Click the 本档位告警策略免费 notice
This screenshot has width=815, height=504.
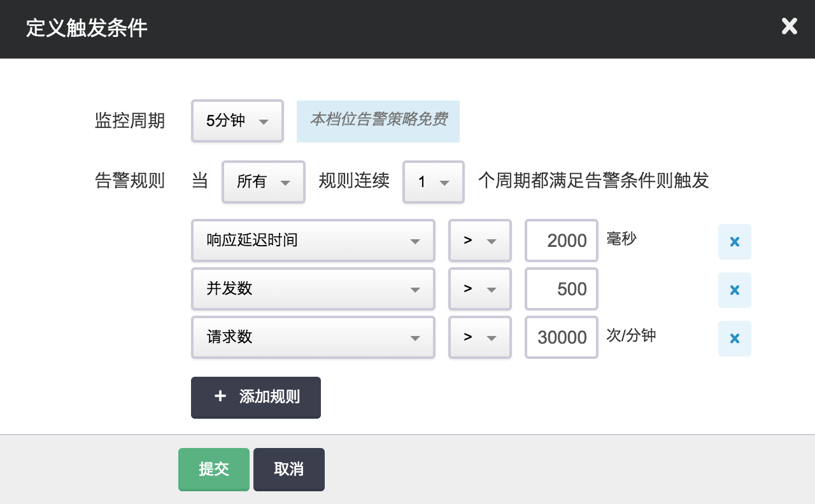[378, 121]
